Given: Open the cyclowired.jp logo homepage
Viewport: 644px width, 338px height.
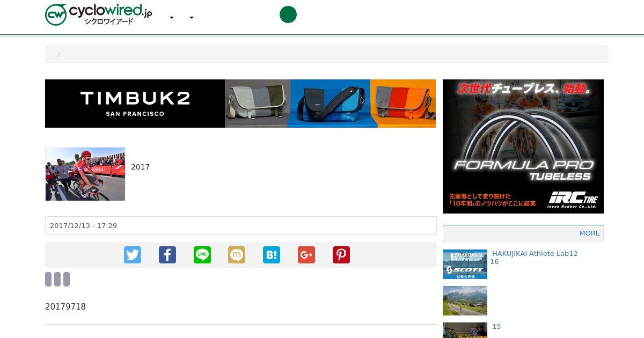Looking at the screenshot, I should pos(99,15).
